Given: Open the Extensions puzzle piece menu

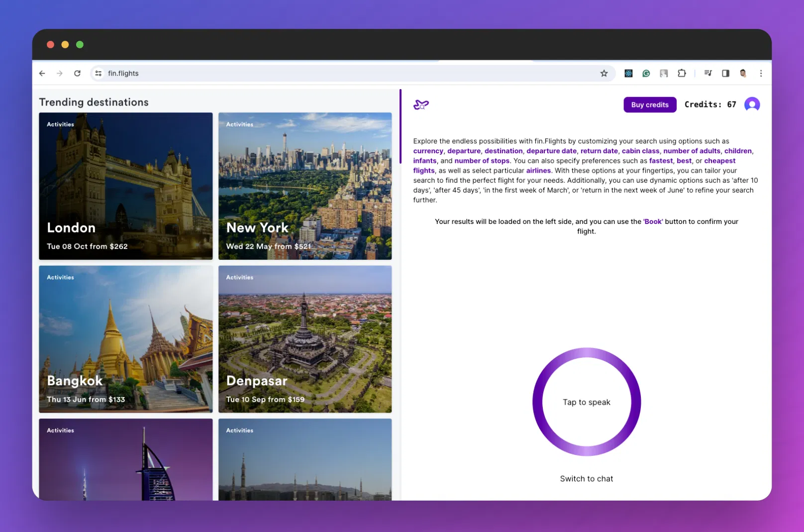Looking at the screenshot, I should click(x=682, y=74).
